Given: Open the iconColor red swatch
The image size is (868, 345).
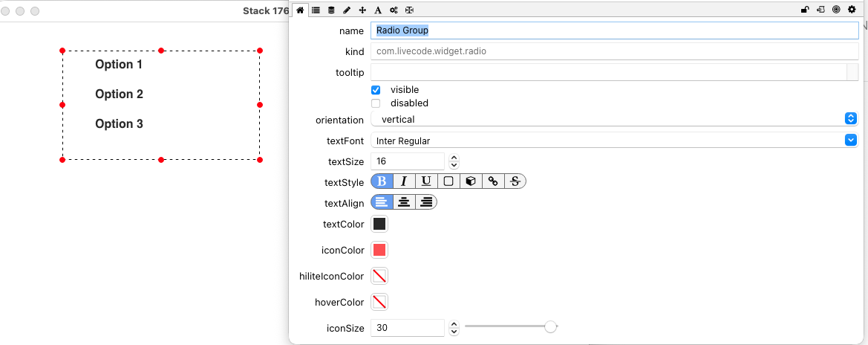Looking at the screenshot, I should click(379, 250).
